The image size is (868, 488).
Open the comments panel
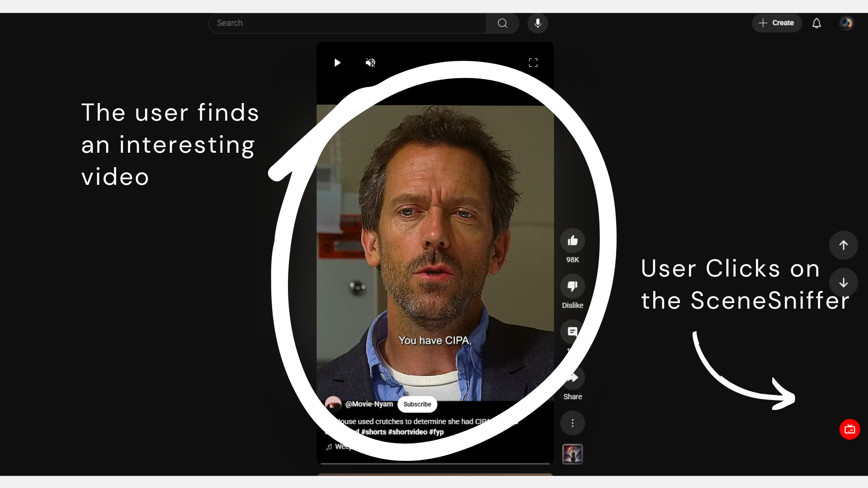[572, 332]
